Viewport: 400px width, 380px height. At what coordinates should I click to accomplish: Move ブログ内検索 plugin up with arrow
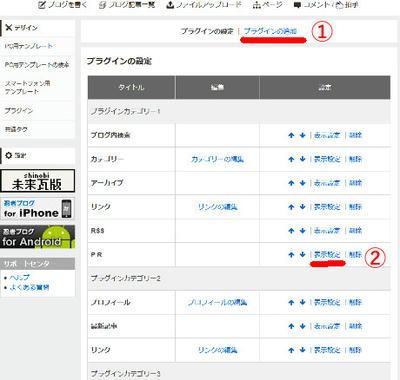(x=291, y=135)
